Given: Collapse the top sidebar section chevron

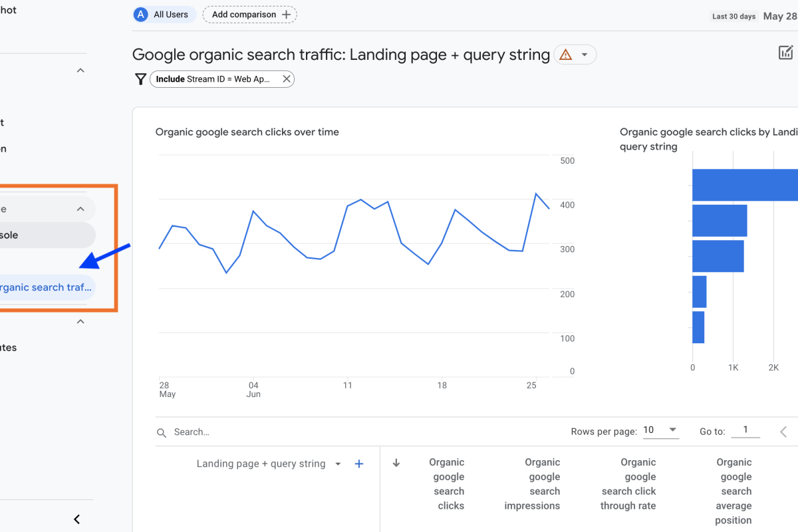Looking at the screenshot, I should coord(80,70).
